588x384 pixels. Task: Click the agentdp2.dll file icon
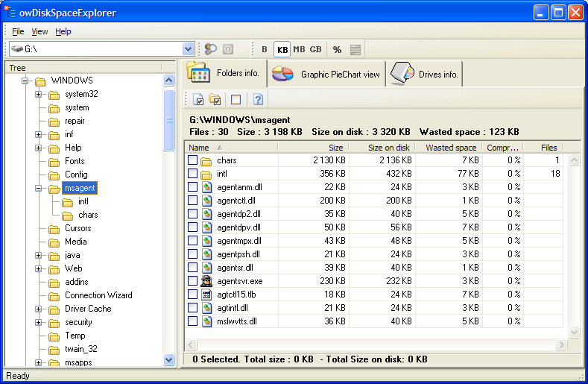tap(206, 214)
